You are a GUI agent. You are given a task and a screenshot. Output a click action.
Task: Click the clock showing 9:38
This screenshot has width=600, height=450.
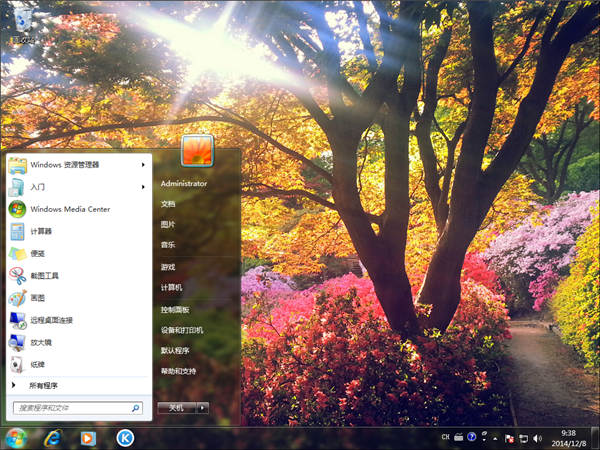569,438
